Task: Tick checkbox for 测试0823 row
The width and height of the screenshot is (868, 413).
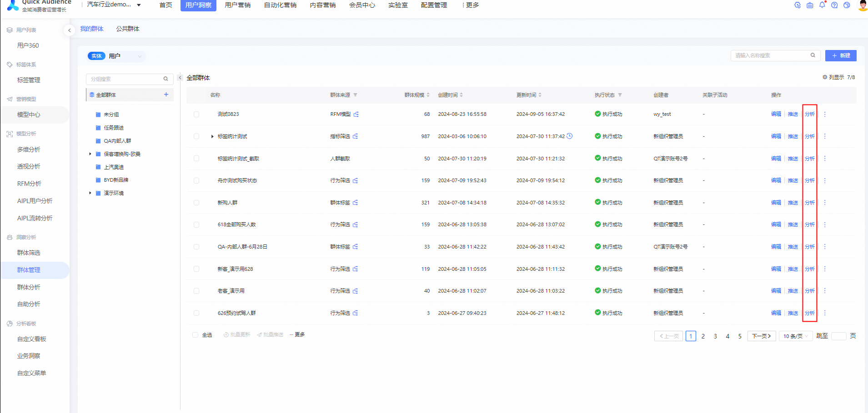Action: pyautogui.click(x=196, y=114)
